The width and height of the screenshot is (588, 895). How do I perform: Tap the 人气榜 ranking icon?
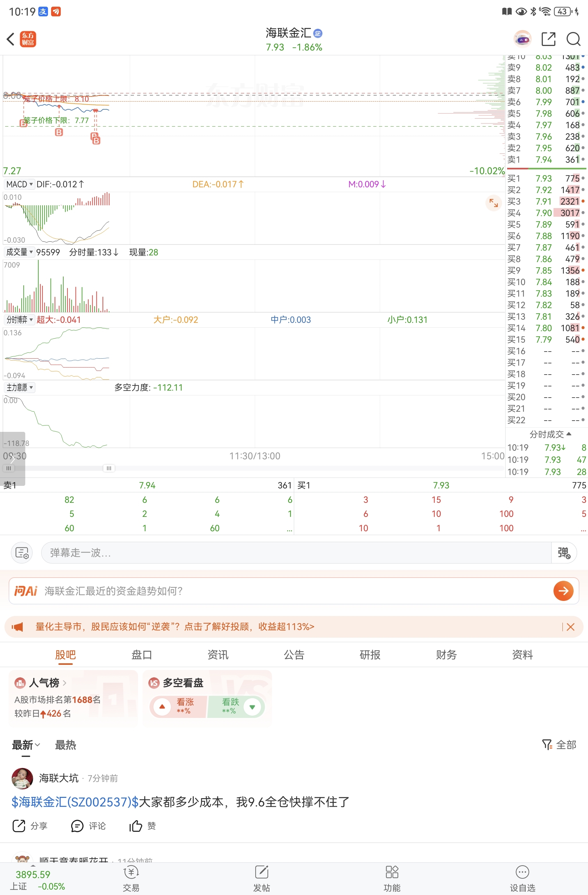[20, 682]
